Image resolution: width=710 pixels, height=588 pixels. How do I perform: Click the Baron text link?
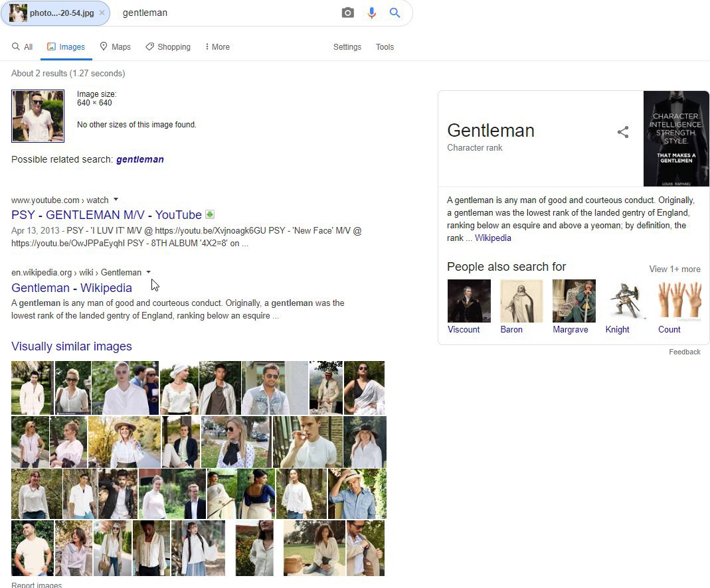click(x=511, y=330)
